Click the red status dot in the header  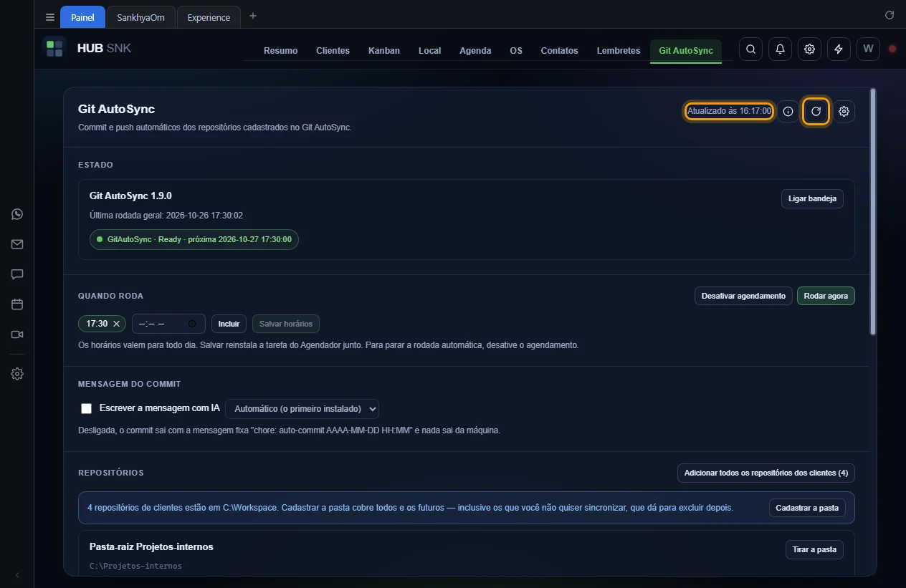pyautogui.click(x=892, y=49)
